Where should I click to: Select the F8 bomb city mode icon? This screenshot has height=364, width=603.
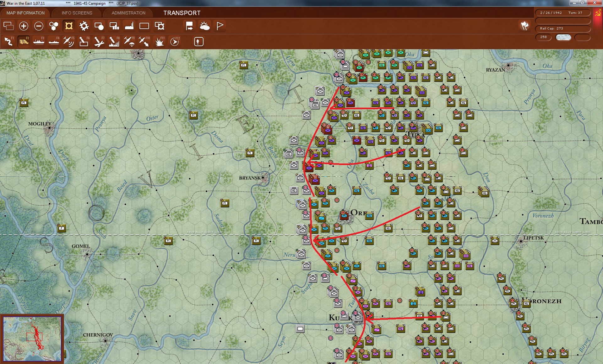[x=114, y=41]
